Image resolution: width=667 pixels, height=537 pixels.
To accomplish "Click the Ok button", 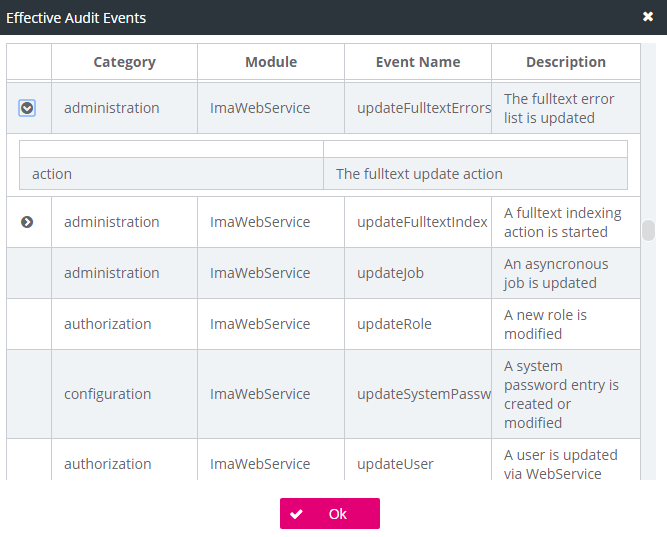I will [x=330, y=514].
